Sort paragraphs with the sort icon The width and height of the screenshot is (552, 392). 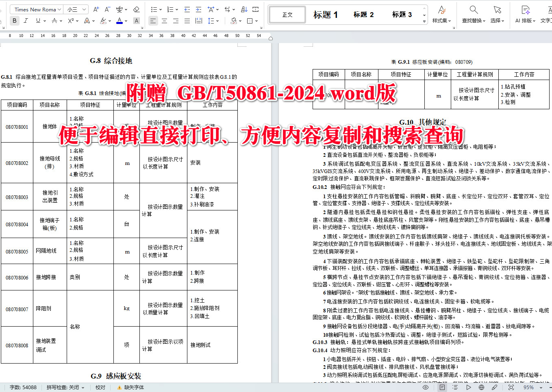point(244,9)
